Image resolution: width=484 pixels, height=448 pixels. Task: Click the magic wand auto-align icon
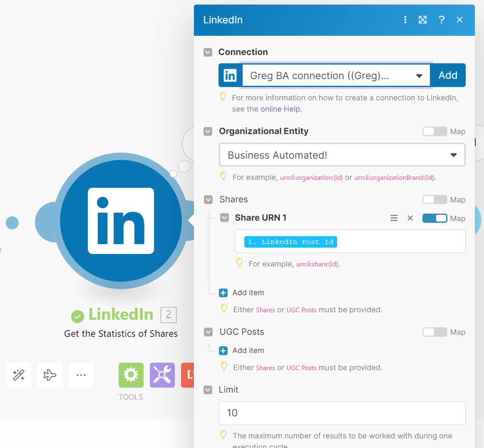pyautogui.click(x=19, y=375)
